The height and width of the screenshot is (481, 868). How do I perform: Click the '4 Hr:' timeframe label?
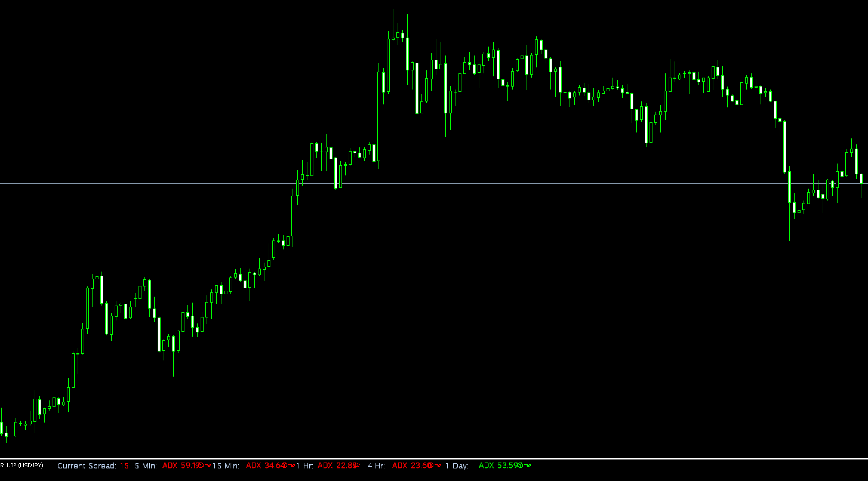coord(376,466)
